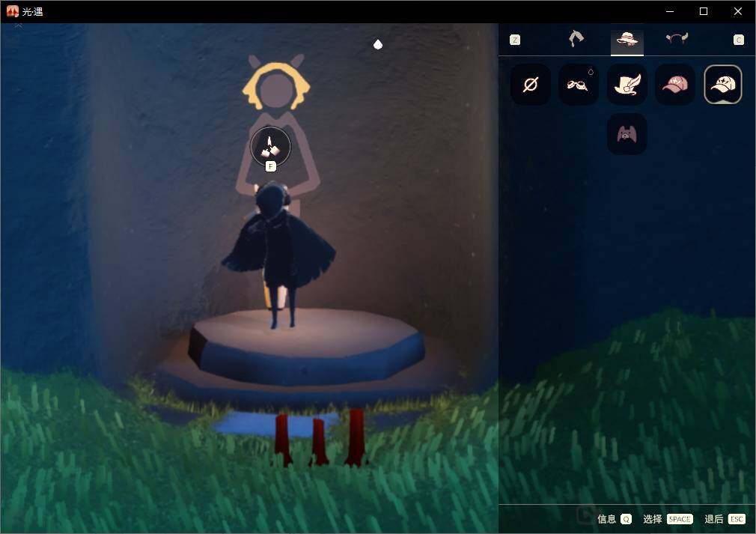756x534 pixels.
Task: Pick the winged top hat item
Action: tap(627, 85)
